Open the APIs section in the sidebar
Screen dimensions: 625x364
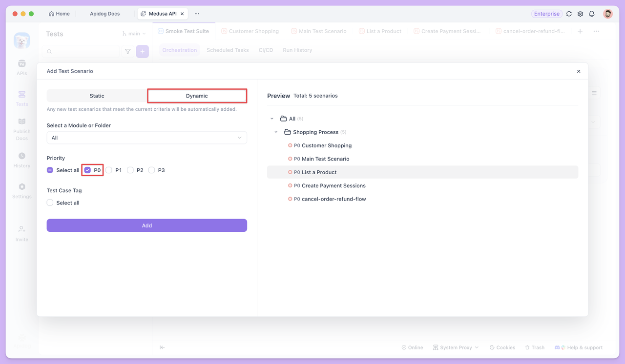21,67
